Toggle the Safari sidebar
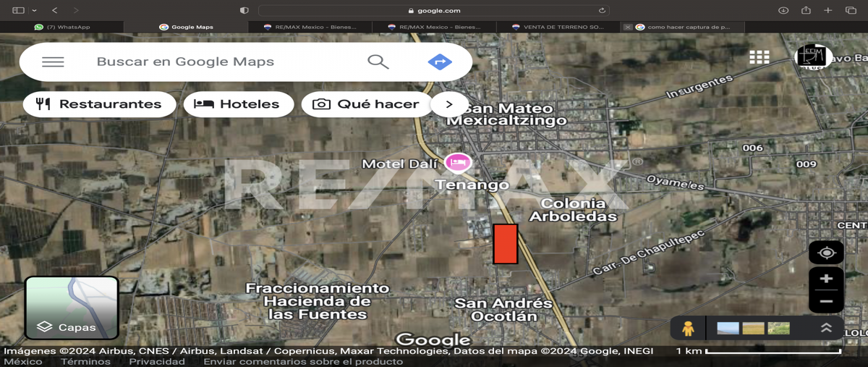This screenshot has width=868, height=367. pos(18,10)
